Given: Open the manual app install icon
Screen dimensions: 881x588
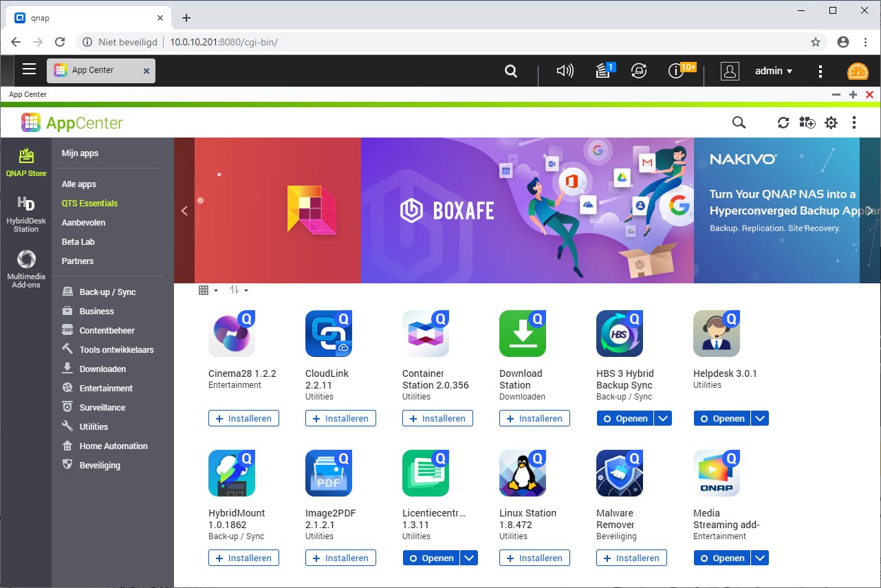Looking at the screenshot, I should click(x=807, y=122).
